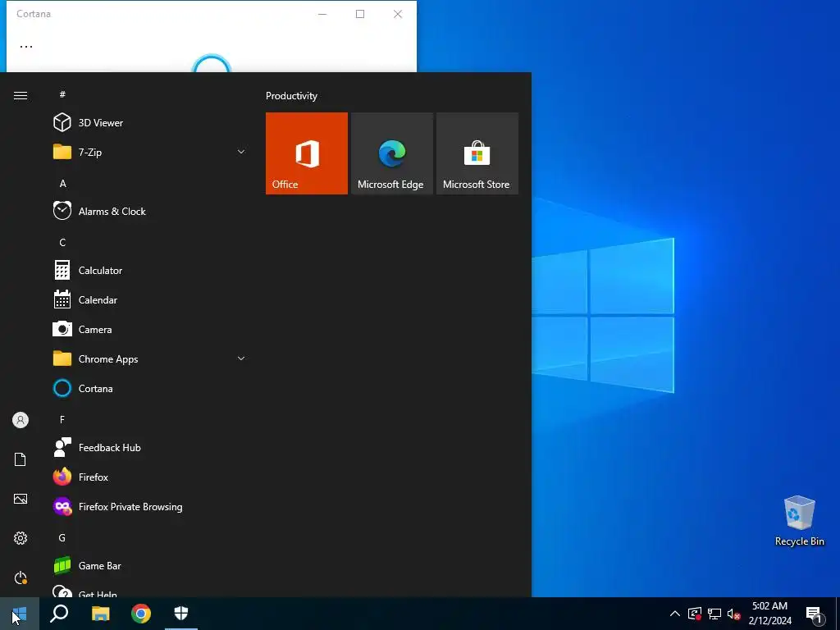Click the Power button in Start
Image resolution: width=840 pixels, height=630 pixels.
(21, 577)
